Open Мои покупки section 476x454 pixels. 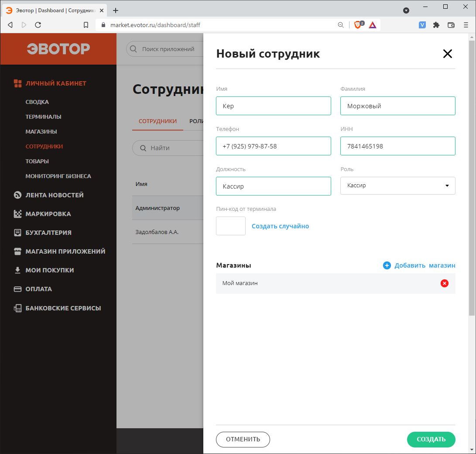(x=18, y=270)
